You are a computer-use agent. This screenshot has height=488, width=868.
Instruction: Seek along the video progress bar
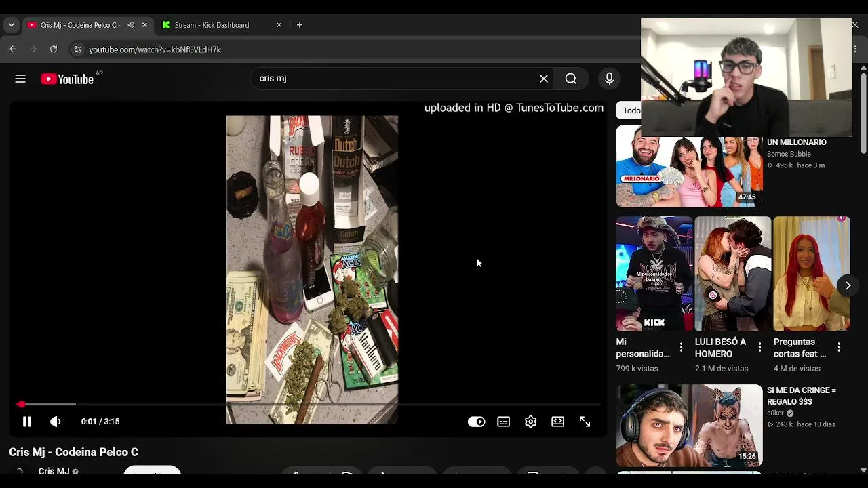[309, 405]
